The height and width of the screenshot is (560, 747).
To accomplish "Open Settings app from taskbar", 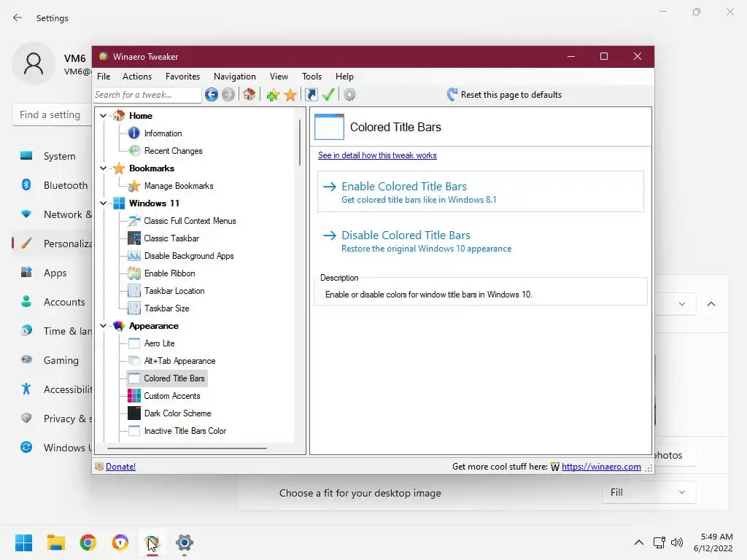I will [185, 542].
